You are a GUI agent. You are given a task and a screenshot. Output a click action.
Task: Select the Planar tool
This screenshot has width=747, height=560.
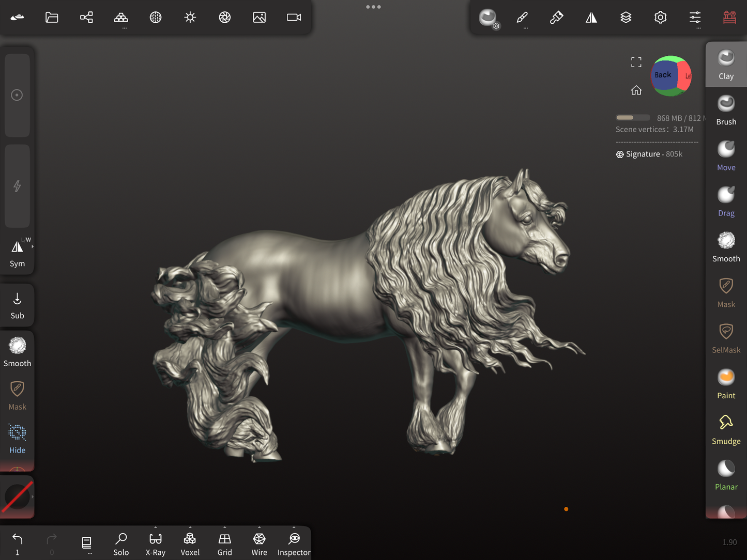click(x=726, y=475)
